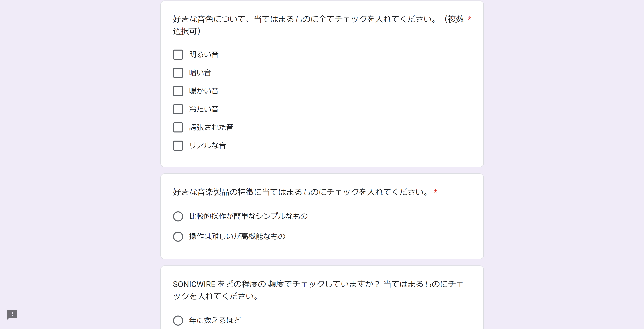Select the 誇張された音 checkbox
Viewport: 644px width, 329px height.
point(178,127)
